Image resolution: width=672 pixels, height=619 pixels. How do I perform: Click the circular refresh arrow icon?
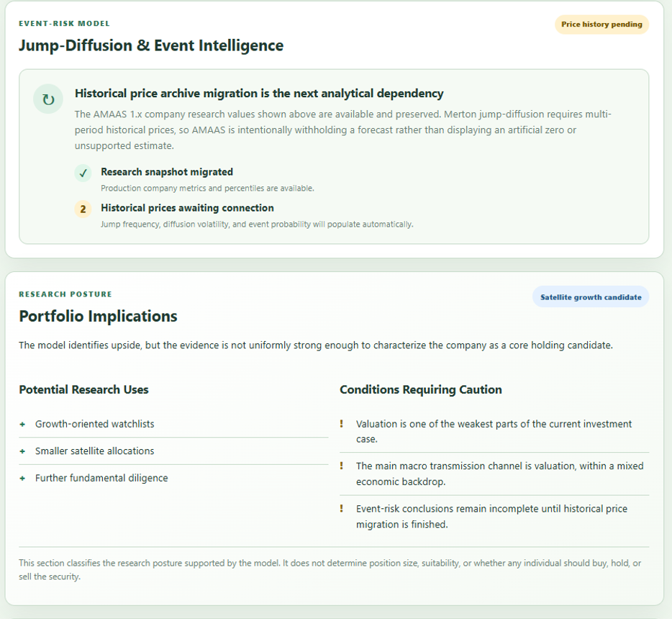pyautogui.click(x=48, y=99)
